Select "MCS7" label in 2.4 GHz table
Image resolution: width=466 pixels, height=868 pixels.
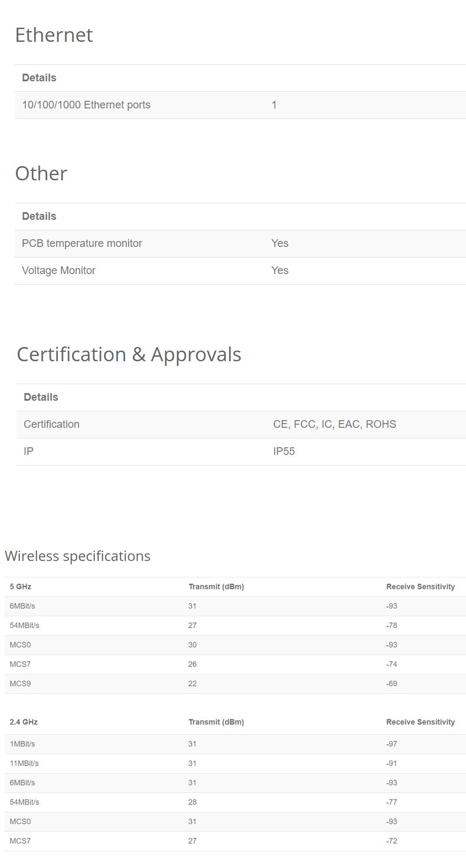(20, 841)
